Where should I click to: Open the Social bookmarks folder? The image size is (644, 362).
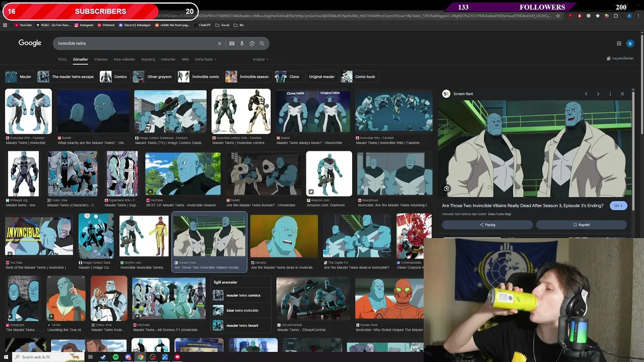click(x=222, y=25)
